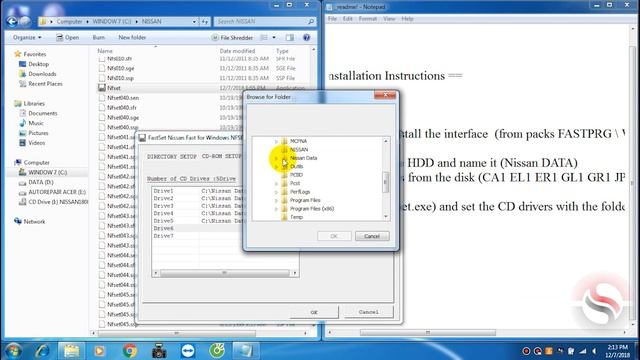The width and height of the screenshot is (640, 360).
Task: Click New folder on Explorer toolbar
Action: click(x=132, y=38)
